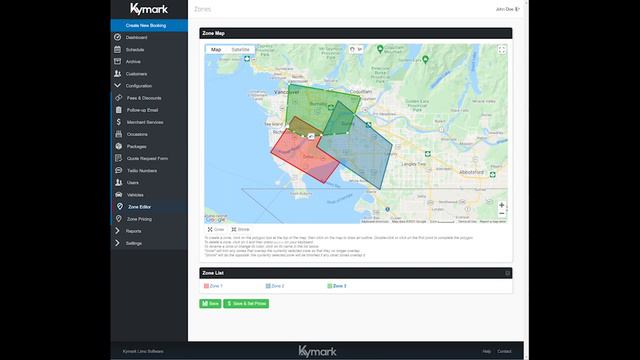This screenshot has width=640, height=360.
Task: Collapse the Configuration section chevron
Action: pyautogui.click(x=118, y=86)
